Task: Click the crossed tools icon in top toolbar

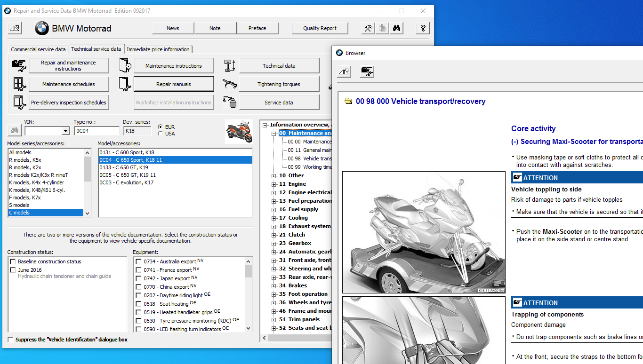Action: click(x=368, y=28)
